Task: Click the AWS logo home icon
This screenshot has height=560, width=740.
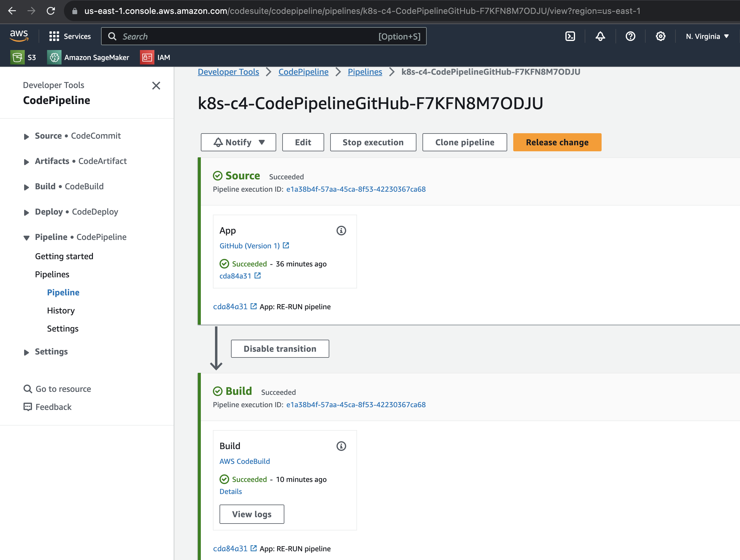Action: pos(19,36)
